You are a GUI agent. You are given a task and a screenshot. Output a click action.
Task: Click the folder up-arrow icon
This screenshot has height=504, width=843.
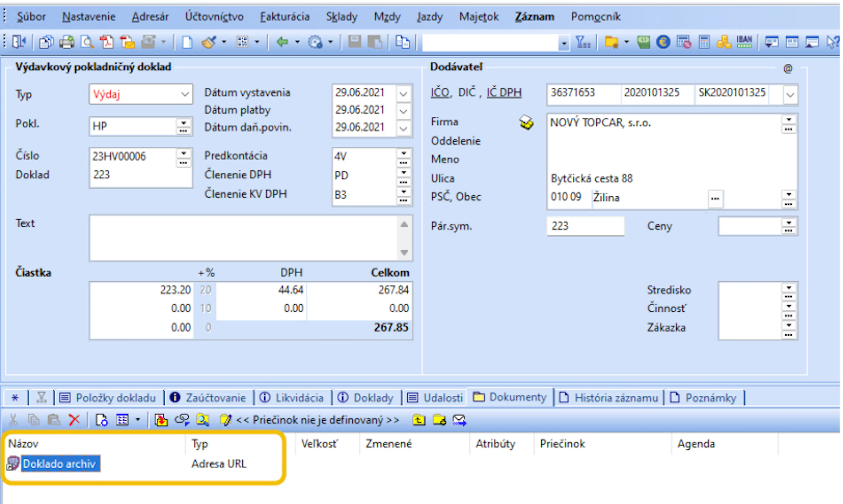coord(419,420)
